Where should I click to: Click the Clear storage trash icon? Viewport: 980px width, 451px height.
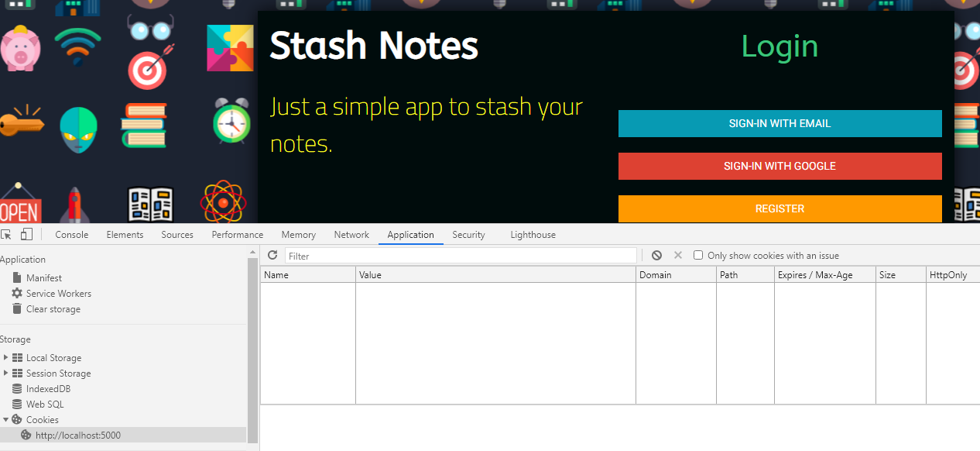tap(17, 308)
